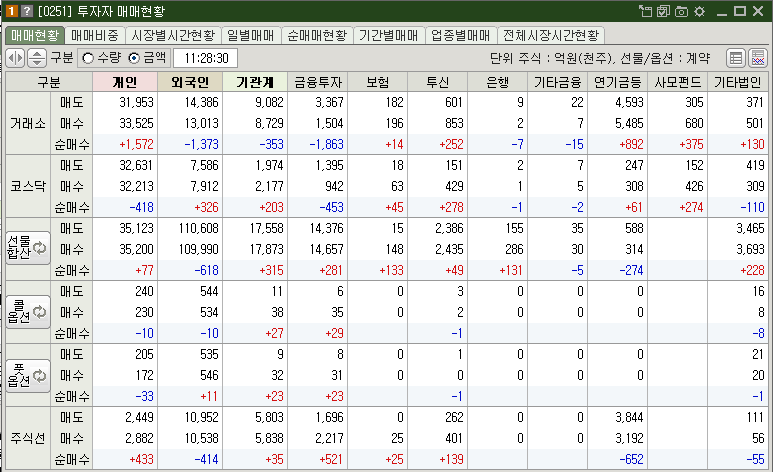Image resolution: width=773 pixels, height=472 pixels.
Task: Click the 기타금융 column header
Action: click(558, 82)
